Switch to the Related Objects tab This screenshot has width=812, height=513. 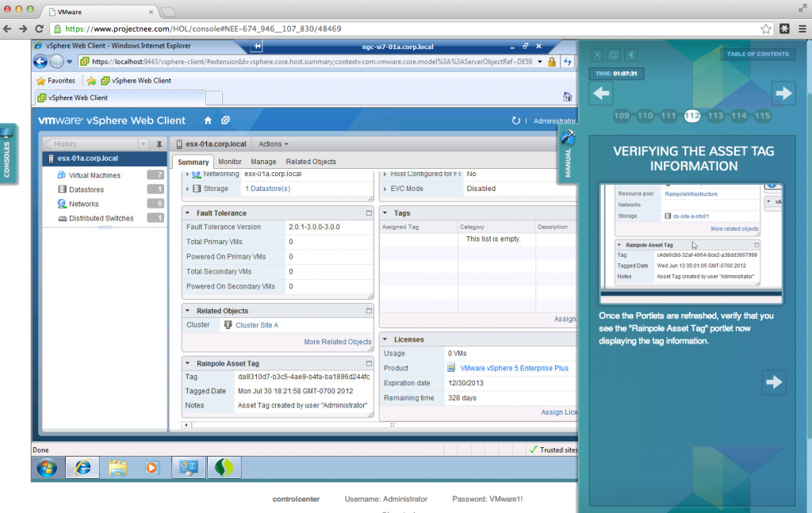pos(311,162)
